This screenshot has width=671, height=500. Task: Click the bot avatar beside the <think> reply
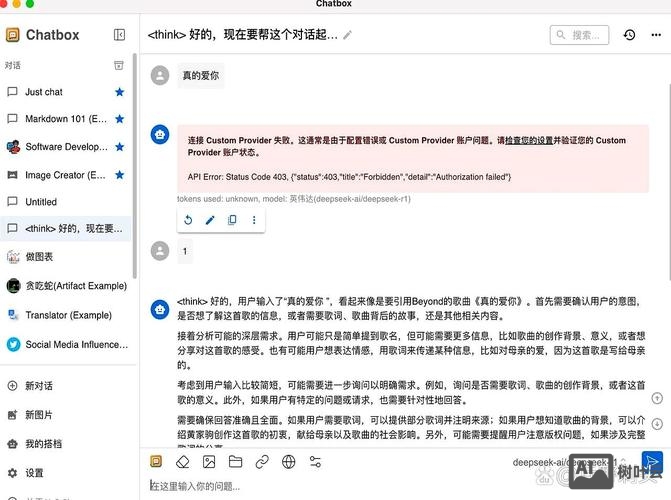(160, 309)
